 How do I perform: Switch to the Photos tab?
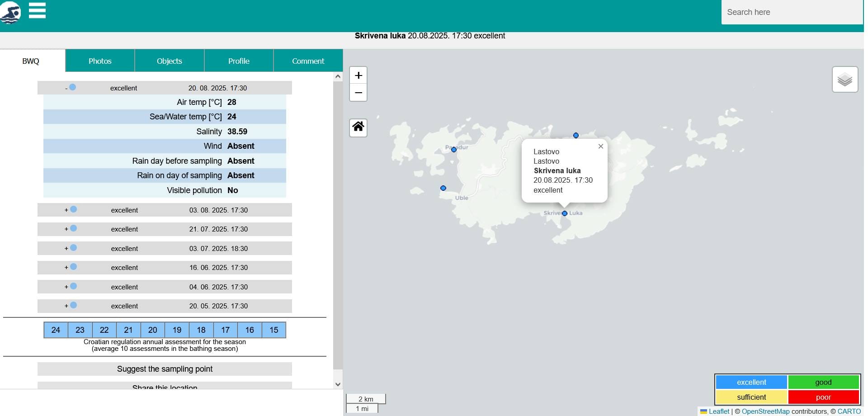click(100, 61)
